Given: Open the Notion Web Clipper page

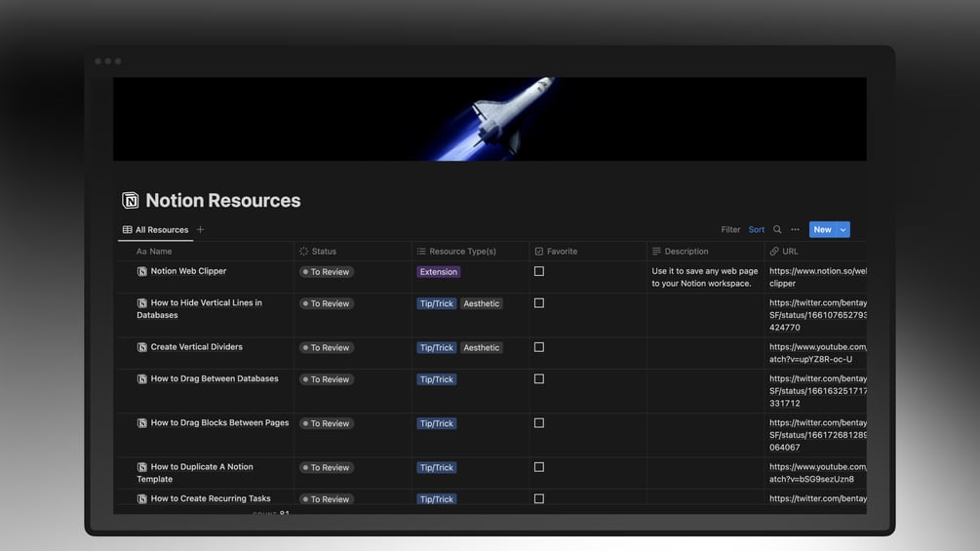Looking at the screenshot, I should pos(188,271).
